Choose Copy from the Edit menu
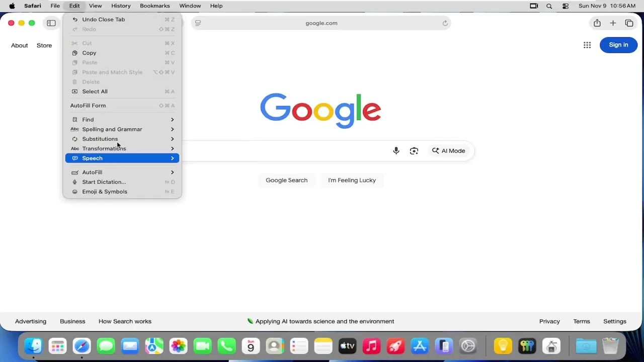 pyautogui.click(x=122, y=53)
